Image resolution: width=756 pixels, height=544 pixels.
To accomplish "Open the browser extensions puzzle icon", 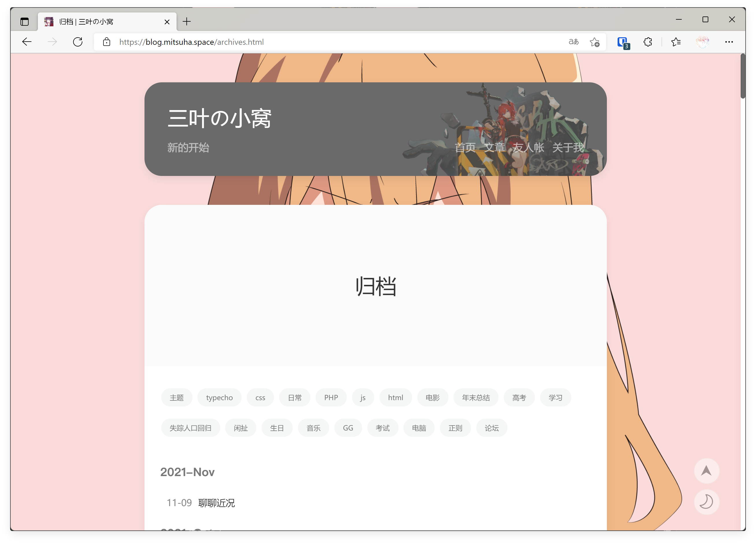I will [648, 42].
